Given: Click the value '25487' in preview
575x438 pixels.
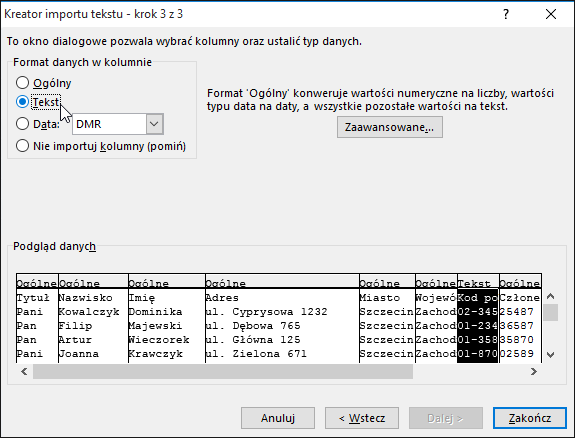Looking at the screenshot, I should (x=516, y=312).
